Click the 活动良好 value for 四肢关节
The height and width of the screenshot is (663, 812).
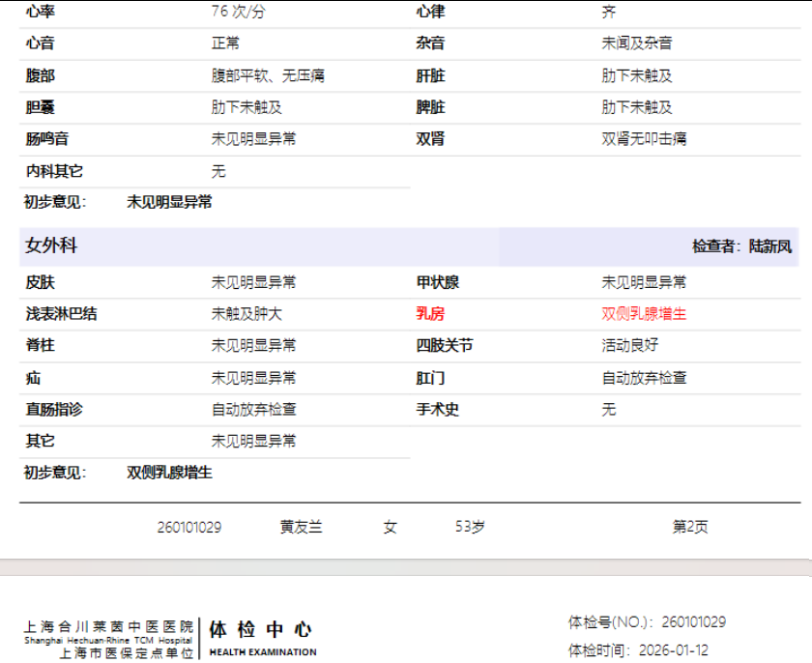point(630,345)
